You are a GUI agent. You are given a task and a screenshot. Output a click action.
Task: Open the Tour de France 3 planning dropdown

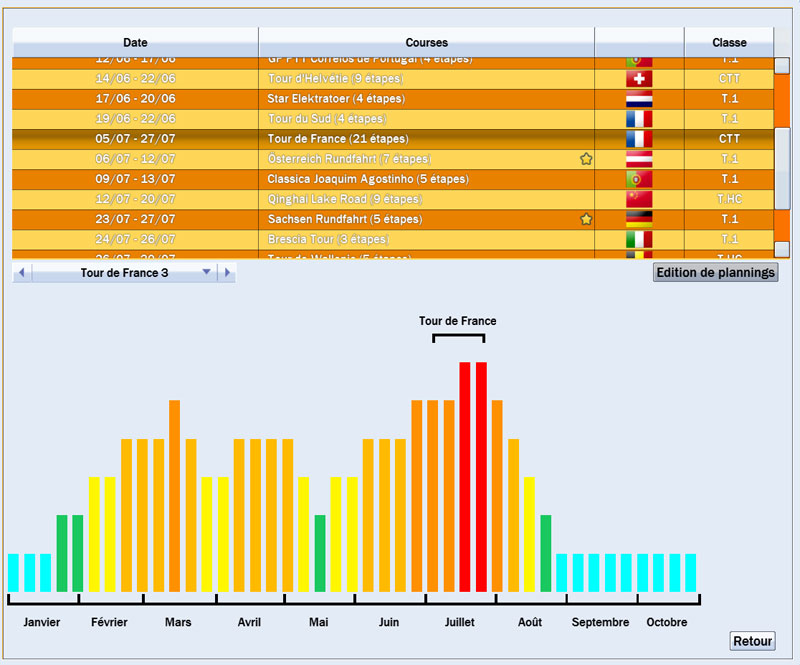[207, 272]
